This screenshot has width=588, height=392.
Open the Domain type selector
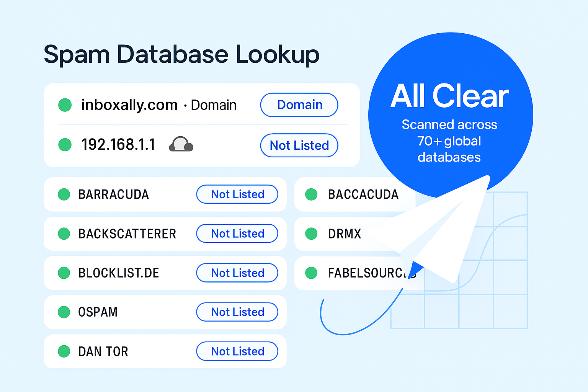tap(299, 105)
